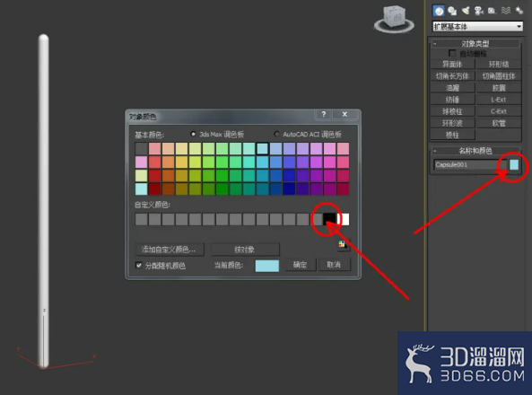Click the 异面体 object type button
Screen dimensions: 532x395
(452, 65)
